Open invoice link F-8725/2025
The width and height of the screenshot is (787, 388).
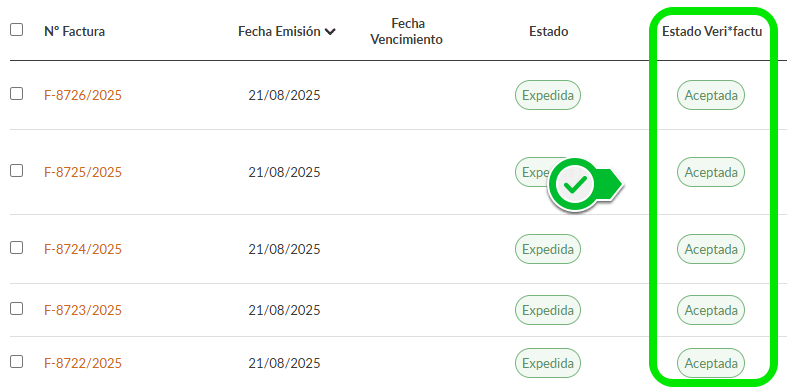click(x=83, y=172)
